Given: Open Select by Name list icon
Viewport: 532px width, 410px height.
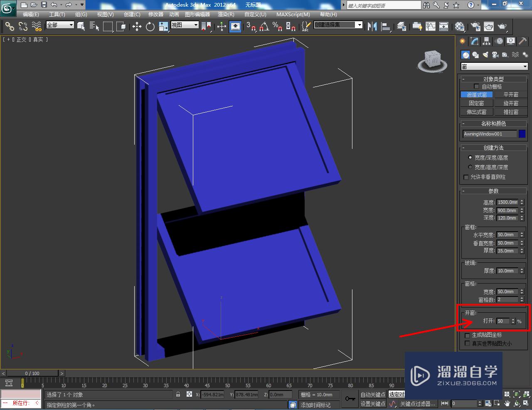Looking at the screenshot, I should (95, 27).
